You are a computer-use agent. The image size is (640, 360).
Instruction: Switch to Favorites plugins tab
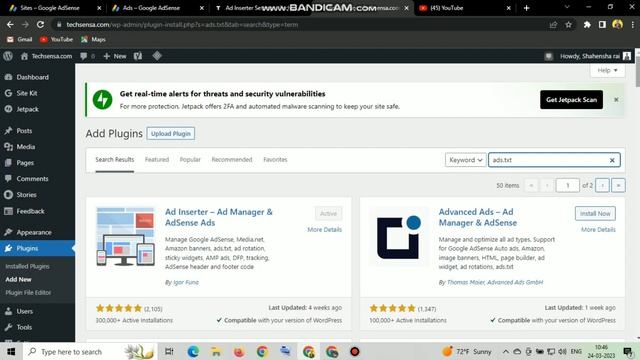(276, 160)
